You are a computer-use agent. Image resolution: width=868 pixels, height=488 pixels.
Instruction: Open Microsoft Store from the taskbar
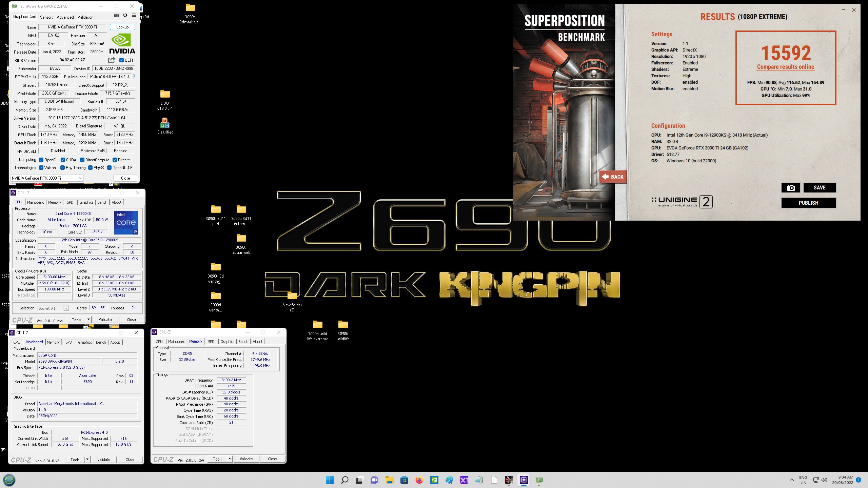pyautogui.click(x=404, y=480)
